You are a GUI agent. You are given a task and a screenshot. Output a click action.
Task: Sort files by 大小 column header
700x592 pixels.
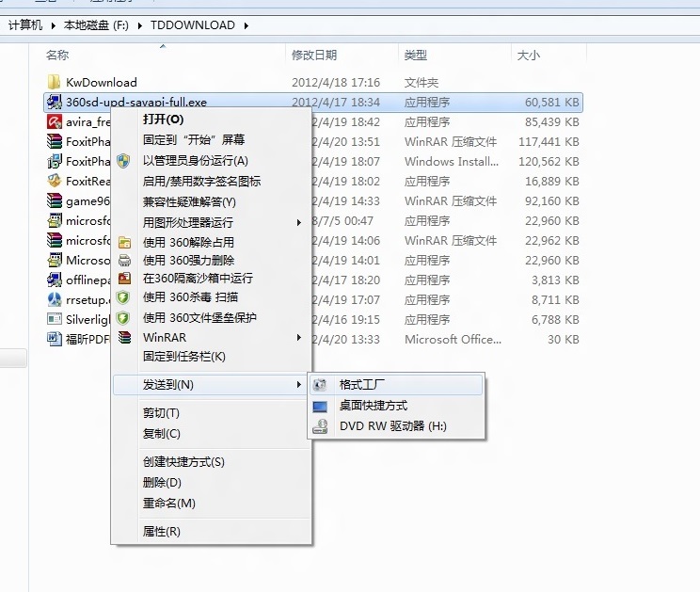click(528, 56)
